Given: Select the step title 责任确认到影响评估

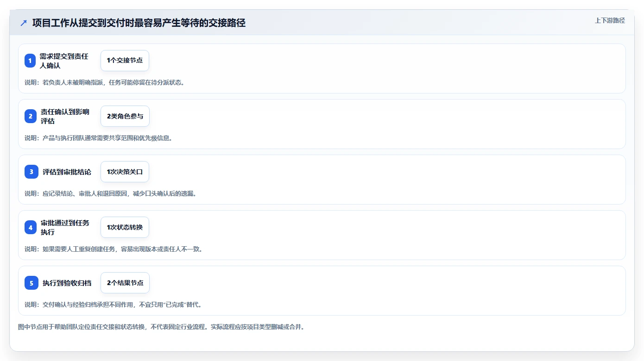Looking at the screenshot, I should [65, 116].
